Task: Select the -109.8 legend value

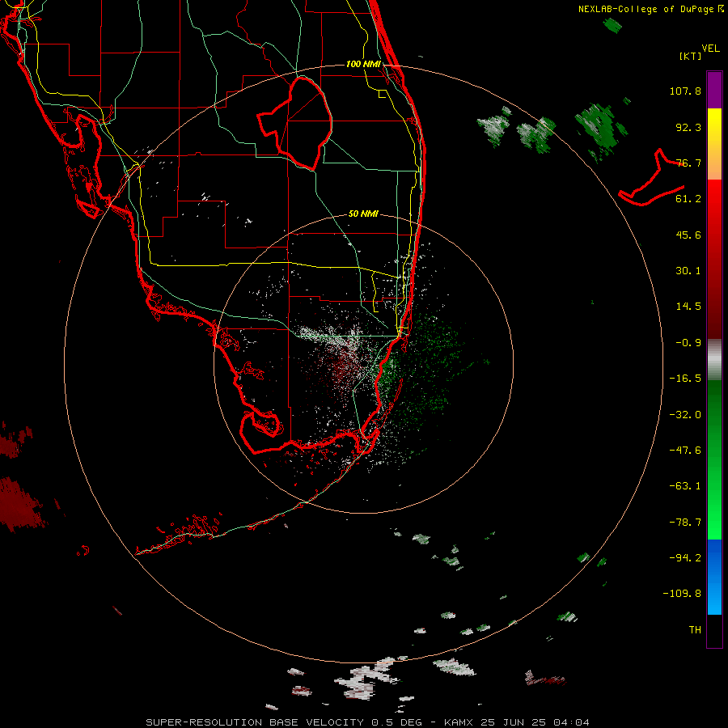Action: [682, 594]
